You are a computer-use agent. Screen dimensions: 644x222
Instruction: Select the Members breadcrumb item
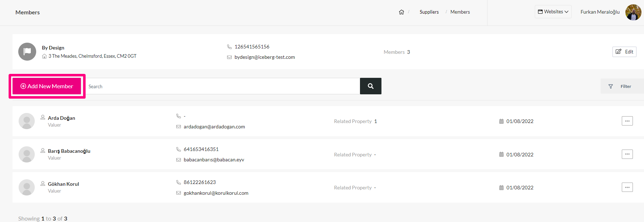pos(460,12)
